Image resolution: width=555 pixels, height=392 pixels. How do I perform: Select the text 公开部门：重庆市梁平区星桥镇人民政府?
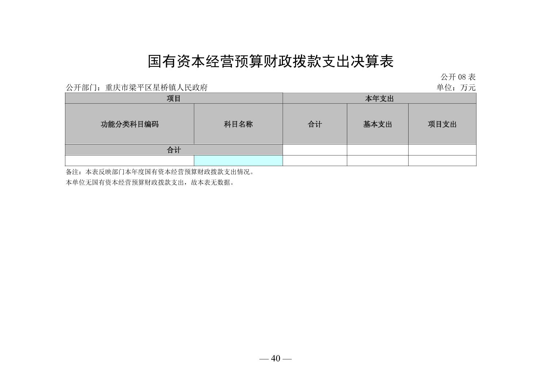[137, 88]
